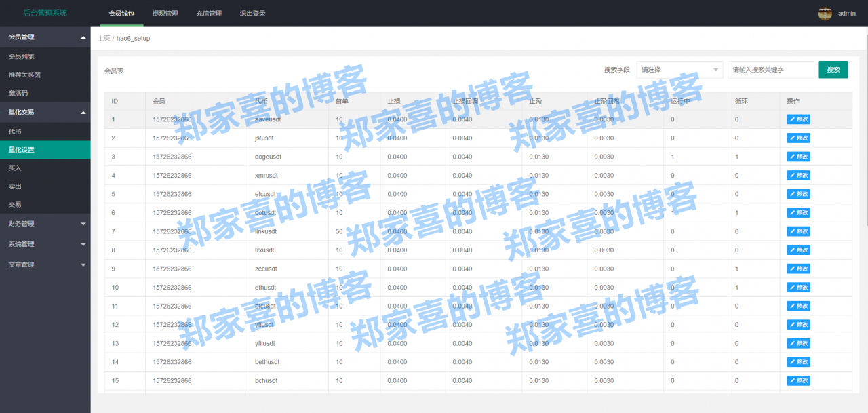Select the zecusdt token cell
Screen dimensions: 868x413
288,269
